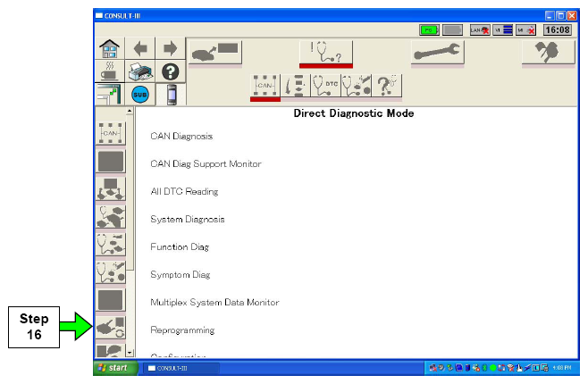The image size is (588, 384).
Task: Select the DTC stethoscope toolbar icon
Action: [325, 85]
